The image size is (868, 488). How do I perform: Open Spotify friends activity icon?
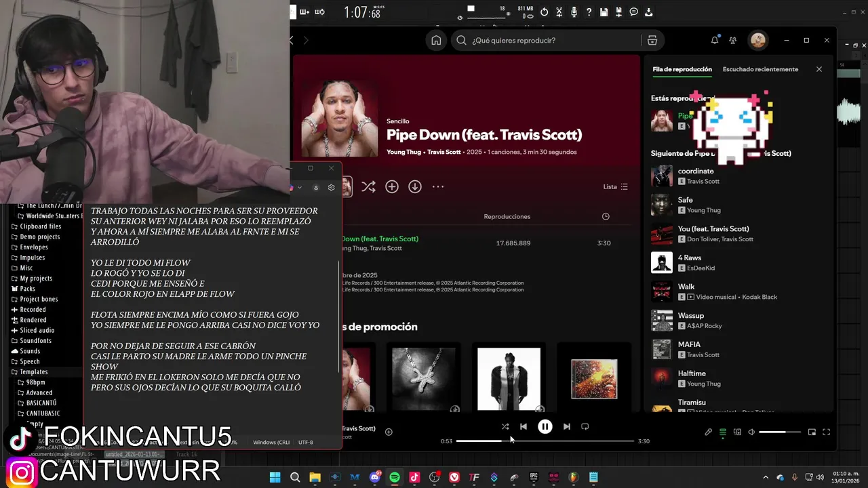point(733,40)
